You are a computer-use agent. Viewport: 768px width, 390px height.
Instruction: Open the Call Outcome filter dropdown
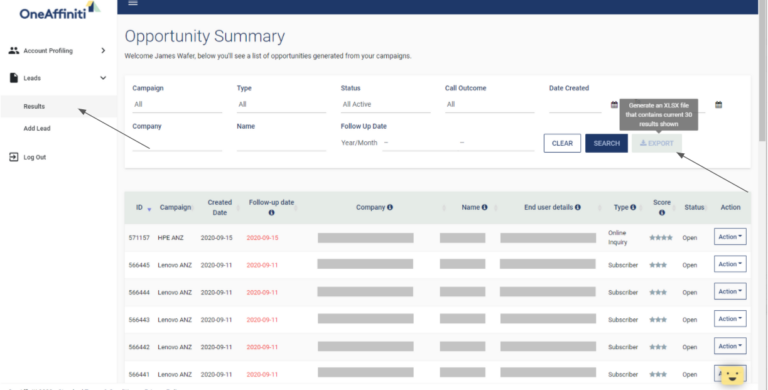click(489, 104)
